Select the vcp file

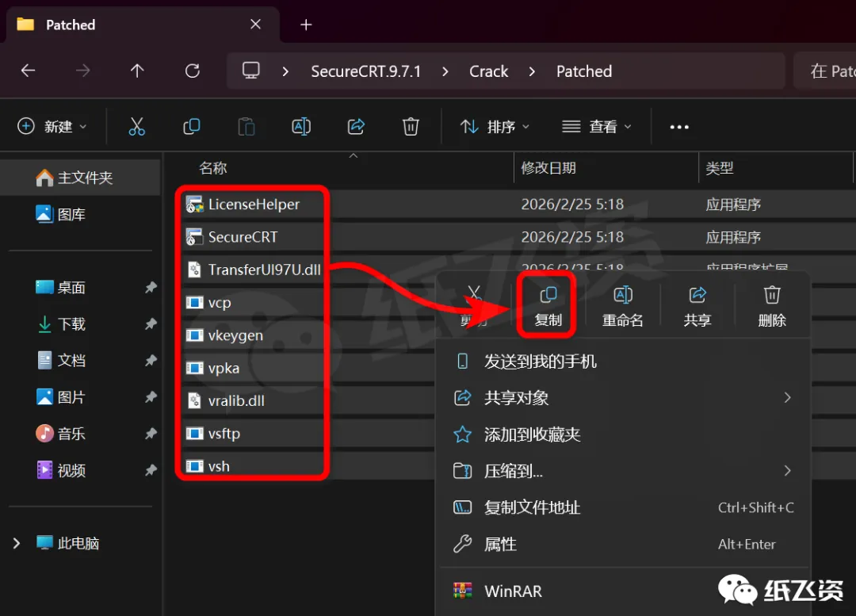point(220,303)
